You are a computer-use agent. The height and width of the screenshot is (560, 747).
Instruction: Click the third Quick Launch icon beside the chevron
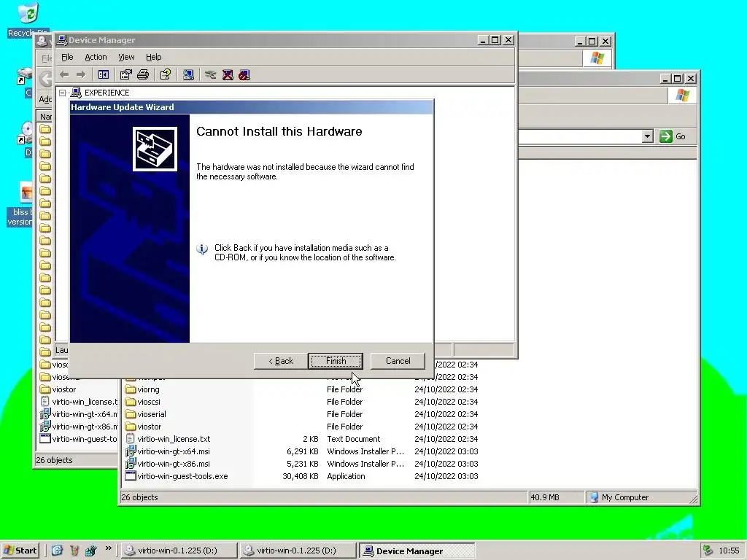tap(90, 551)
